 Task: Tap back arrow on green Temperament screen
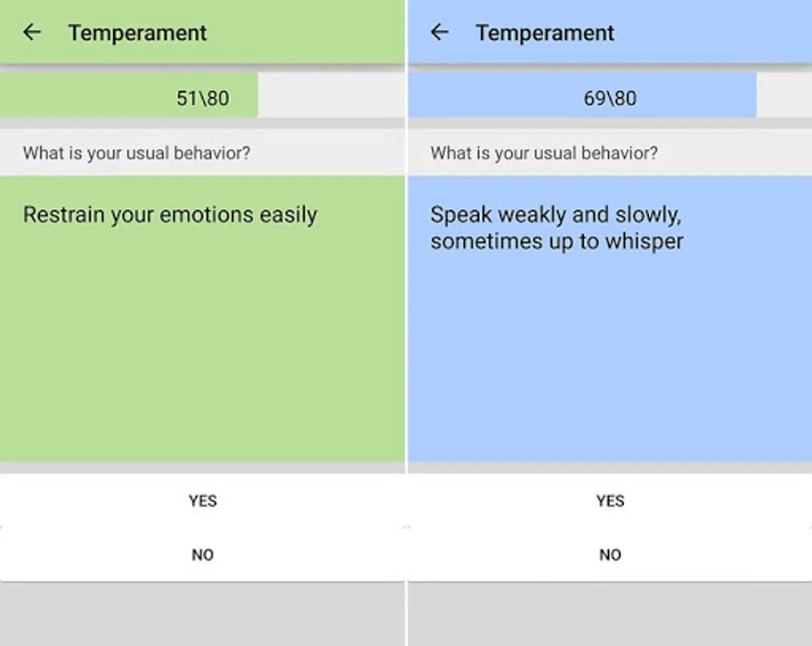click(x=32, y=32)
